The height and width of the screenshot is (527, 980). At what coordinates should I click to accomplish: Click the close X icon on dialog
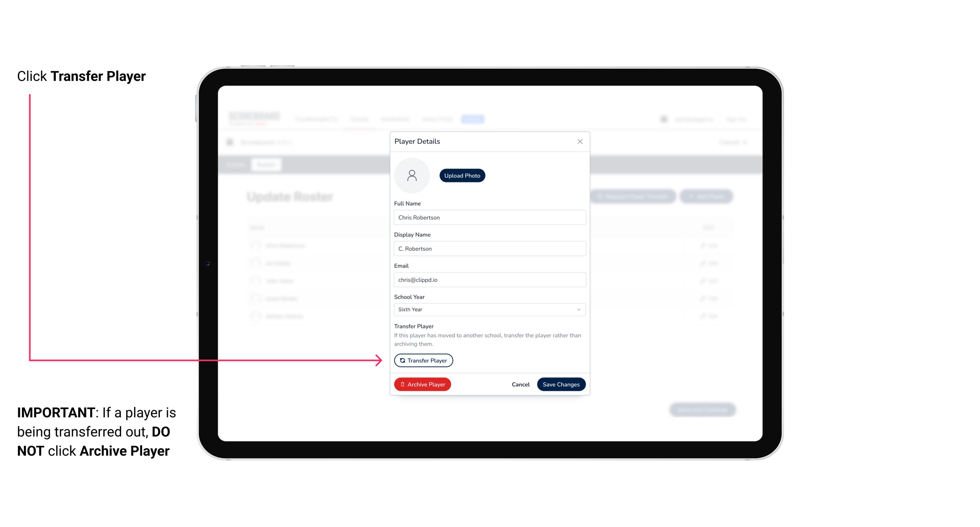(580, 142)
